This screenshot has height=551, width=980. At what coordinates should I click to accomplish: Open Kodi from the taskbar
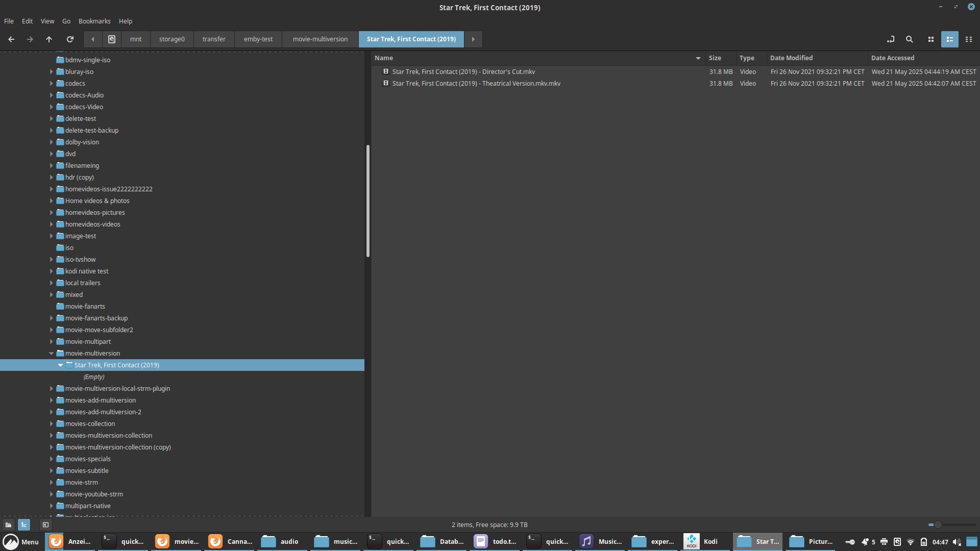[704, 541]
